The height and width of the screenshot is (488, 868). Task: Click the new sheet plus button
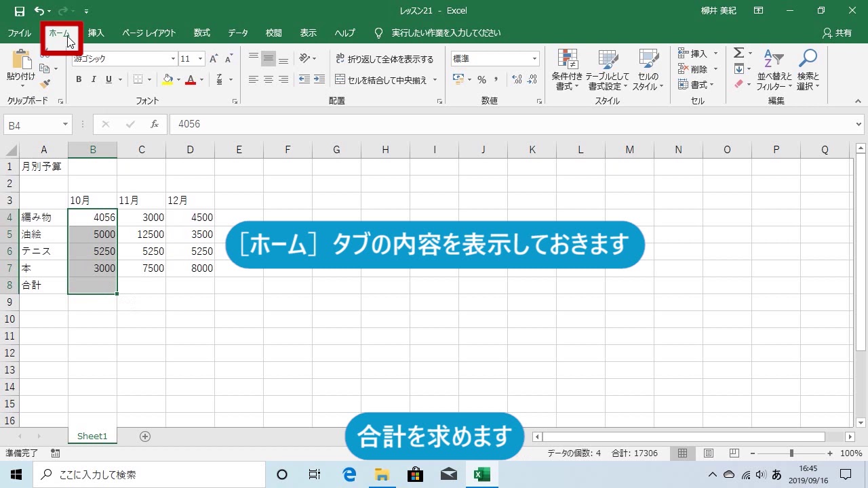click(x=144, y=436)
